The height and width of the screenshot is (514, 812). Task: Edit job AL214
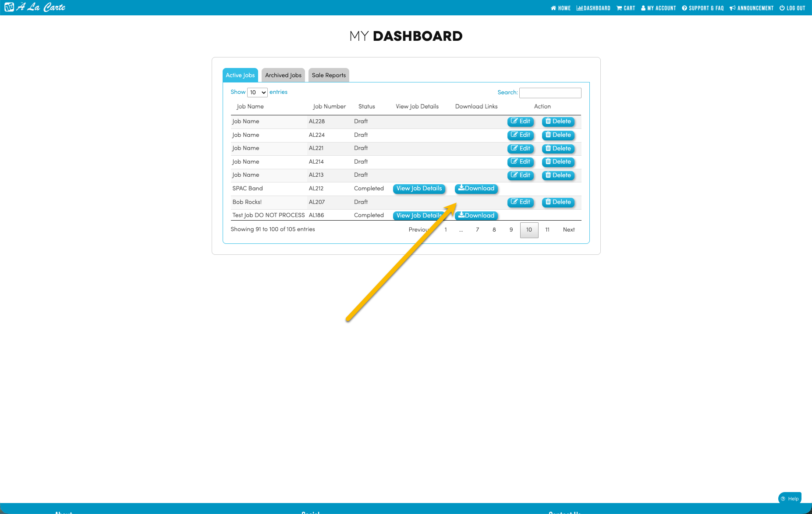coord(521,162)
